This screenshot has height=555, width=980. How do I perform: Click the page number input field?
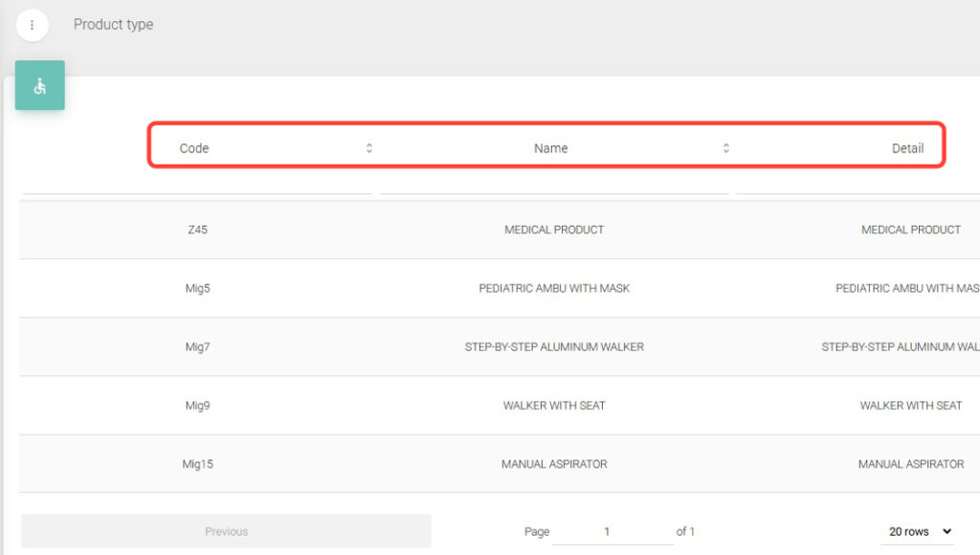click(612, 531)
